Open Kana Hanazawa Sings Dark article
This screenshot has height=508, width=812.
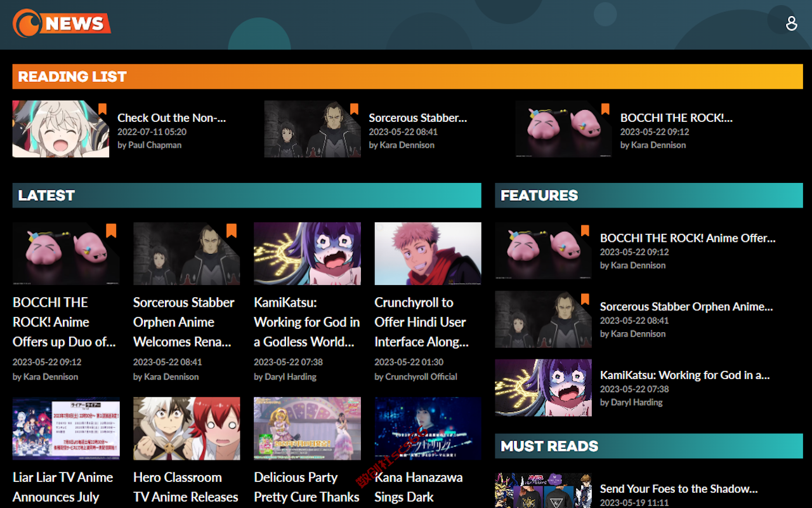pos(419,487)
